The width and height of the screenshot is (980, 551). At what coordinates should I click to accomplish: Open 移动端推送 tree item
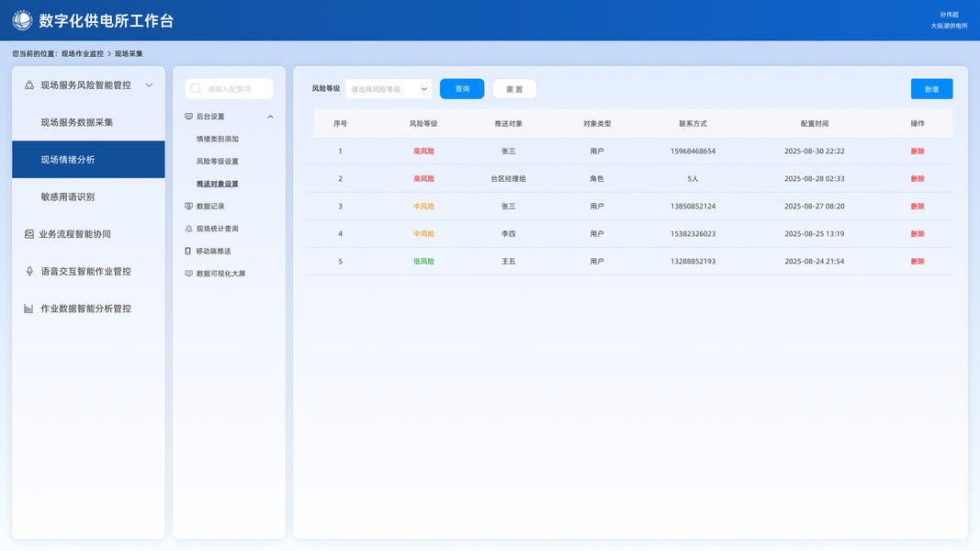tap(214, 251)
